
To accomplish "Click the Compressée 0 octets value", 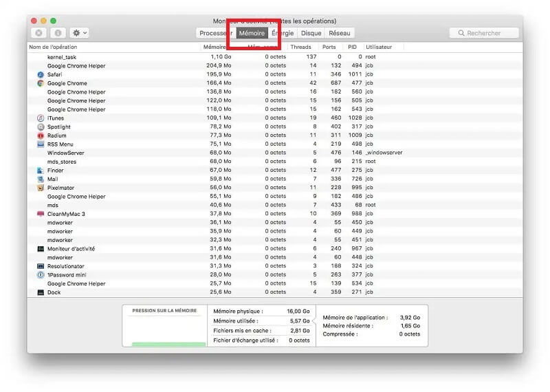I will 409,334.
